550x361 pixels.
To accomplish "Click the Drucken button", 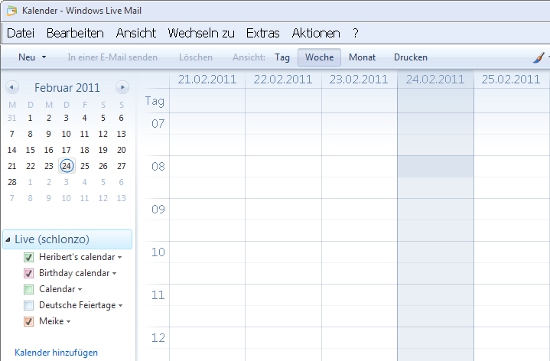I will coord(411,58).
